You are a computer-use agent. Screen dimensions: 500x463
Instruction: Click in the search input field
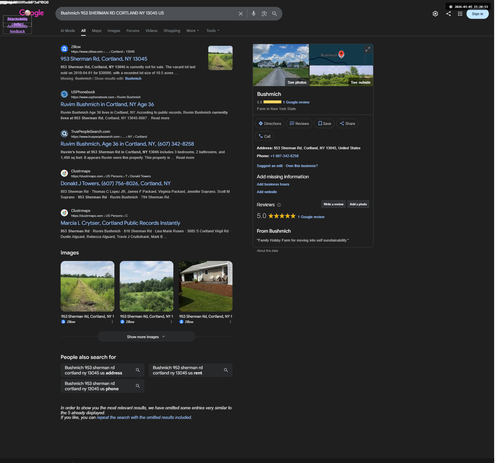(147, 14)
